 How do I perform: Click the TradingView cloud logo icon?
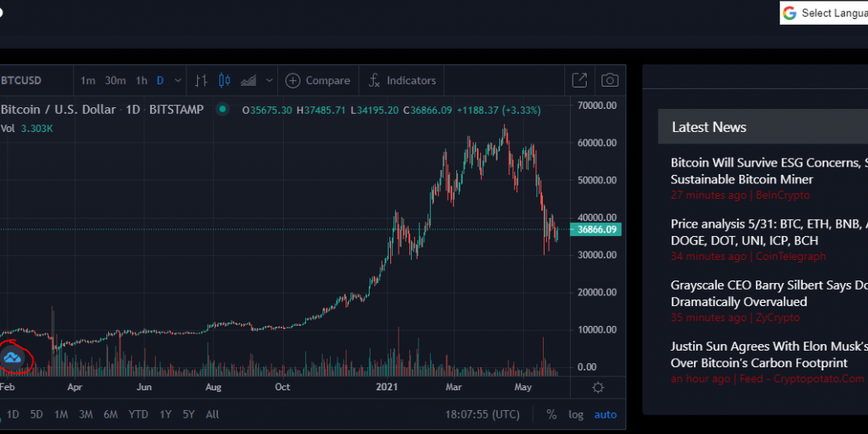click(x=12, y=358)
